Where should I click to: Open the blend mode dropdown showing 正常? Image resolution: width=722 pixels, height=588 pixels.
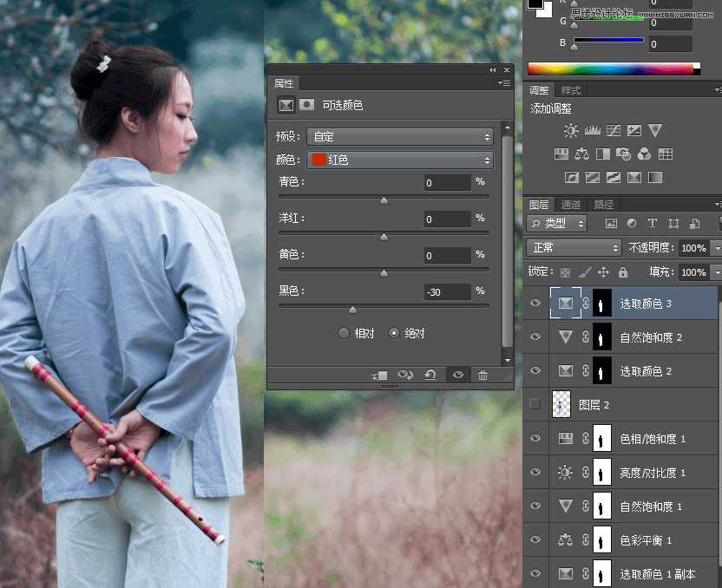pos(573,247)
